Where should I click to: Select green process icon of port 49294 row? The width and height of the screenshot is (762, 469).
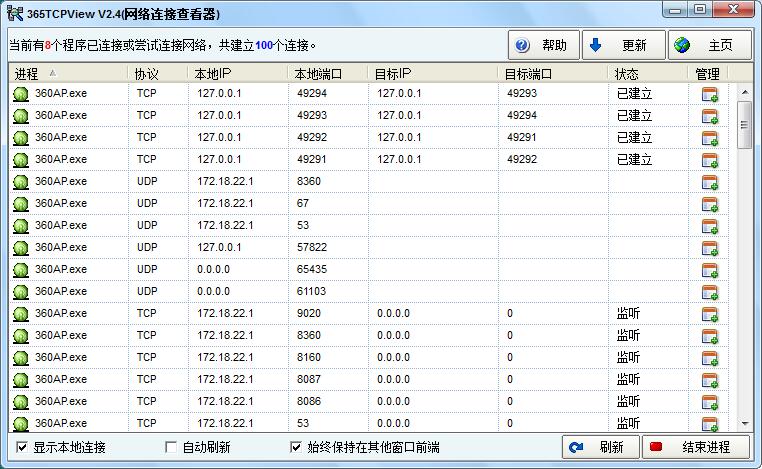[21, 94]
